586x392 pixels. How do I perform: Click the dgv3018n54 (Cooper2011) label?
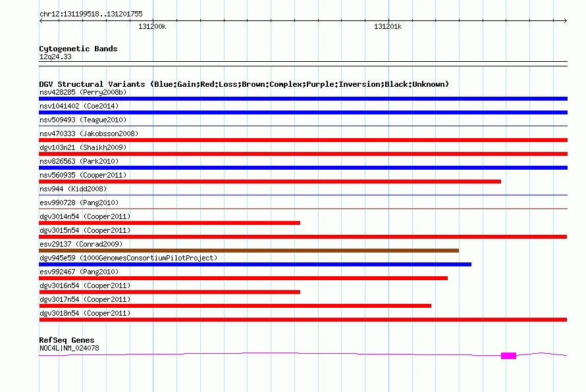[x=85, y=313]
